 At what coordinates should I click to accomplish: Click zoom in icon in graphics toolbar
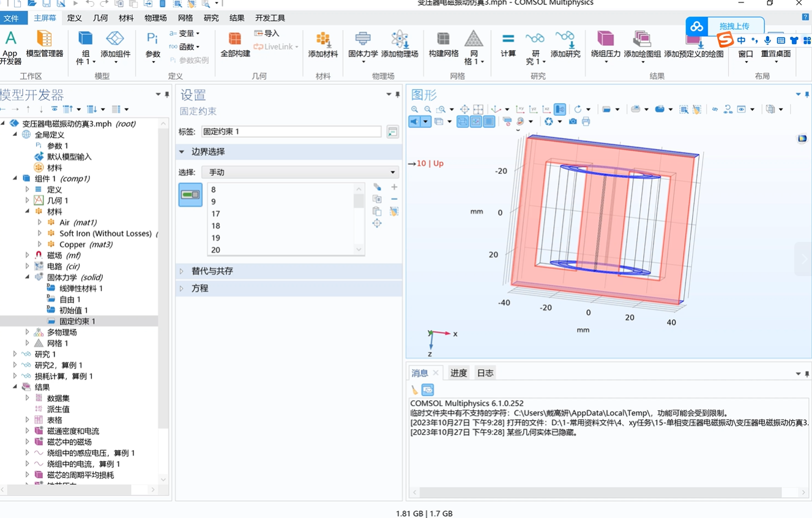414,110
